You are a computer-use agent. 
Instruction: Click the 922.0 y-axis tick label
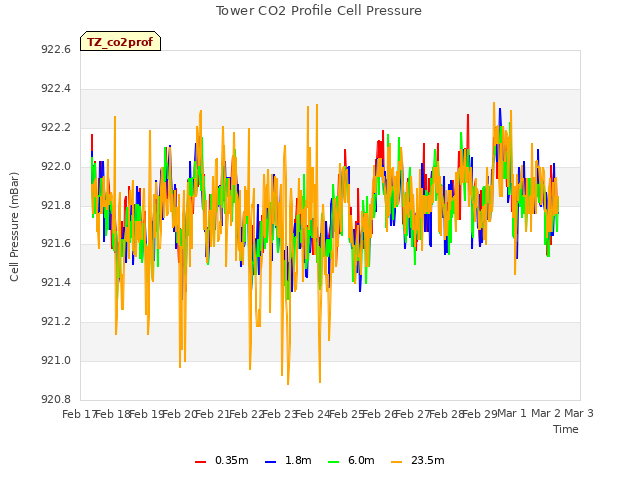(x=56, y=167)
